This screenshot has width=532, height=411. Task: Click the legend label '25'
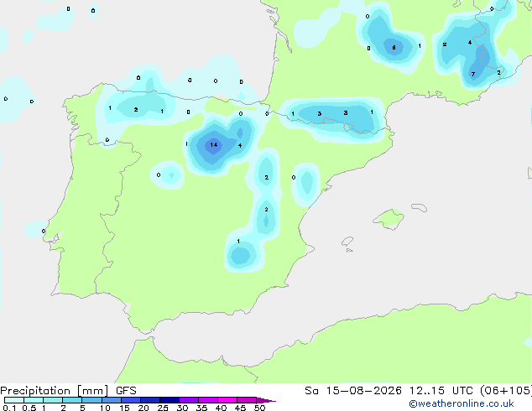[x=163, y=408]
